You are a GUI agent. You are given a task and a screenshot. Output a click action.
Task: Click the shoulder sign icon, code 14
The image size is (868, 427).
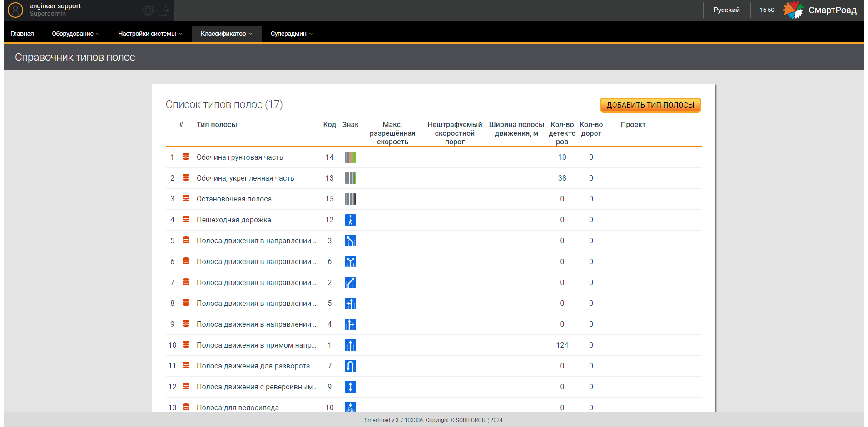pyautogui.click(x=350, y=157)
